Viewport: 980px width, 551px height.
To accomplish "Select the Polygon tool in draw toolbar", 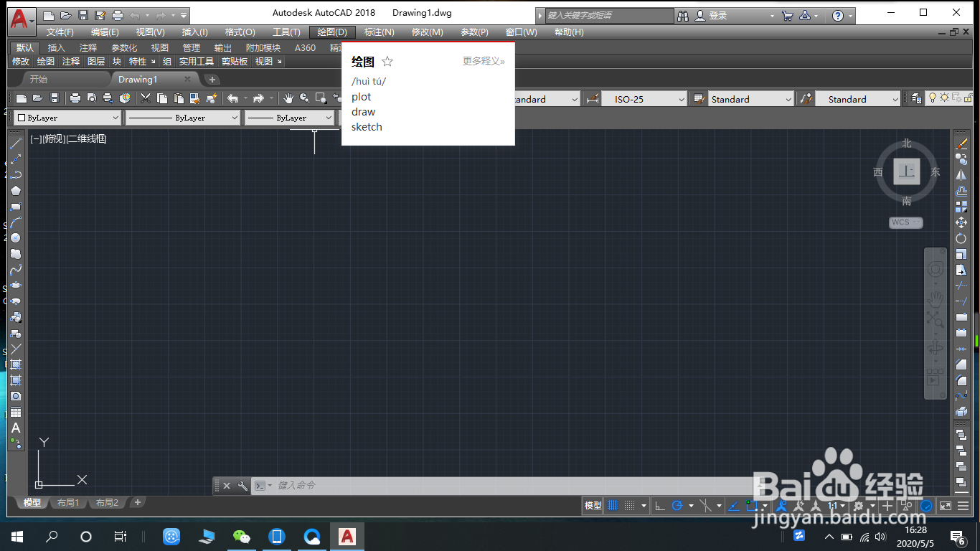I will (16, 191).
